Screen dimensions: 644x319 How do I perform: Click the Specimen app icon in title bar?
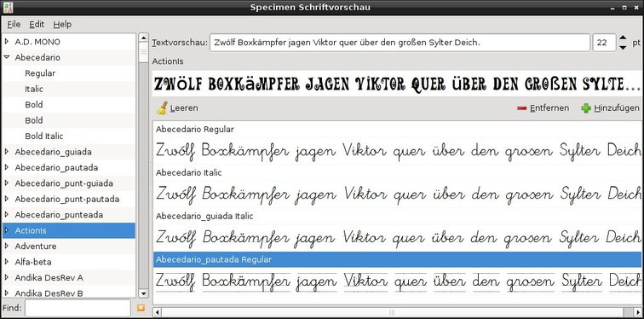[x=8, y=7]
